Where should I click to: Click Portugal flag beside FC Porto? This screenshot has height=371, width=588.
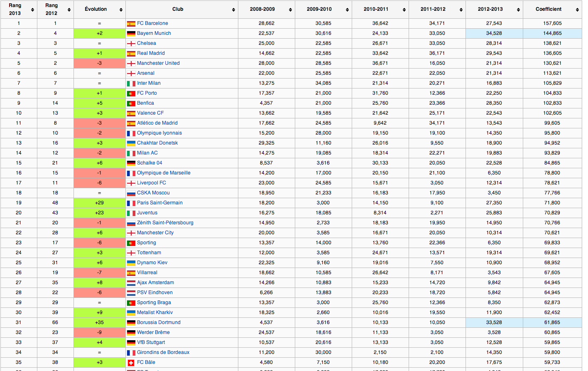point(131,93)
